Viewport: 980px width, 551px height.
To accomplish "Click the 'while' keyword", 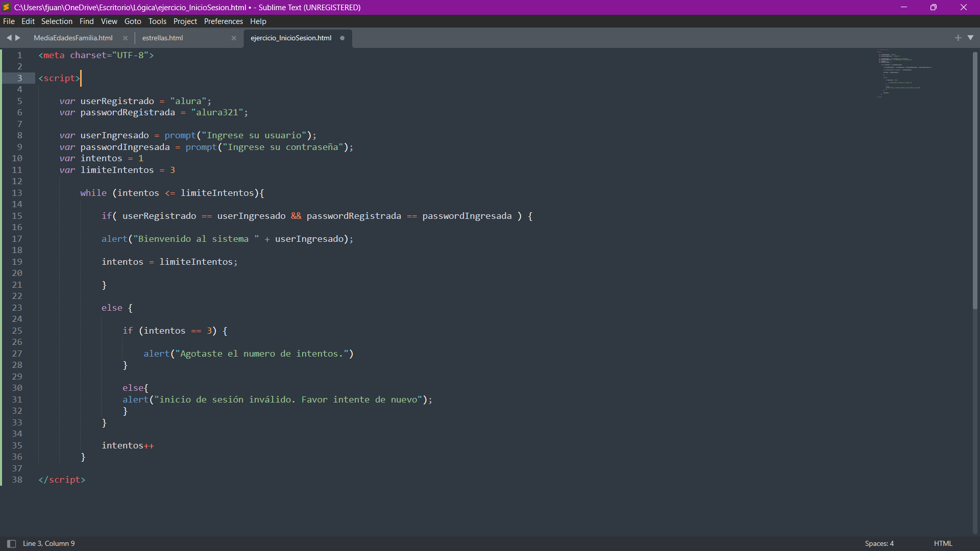I will 93,193.
